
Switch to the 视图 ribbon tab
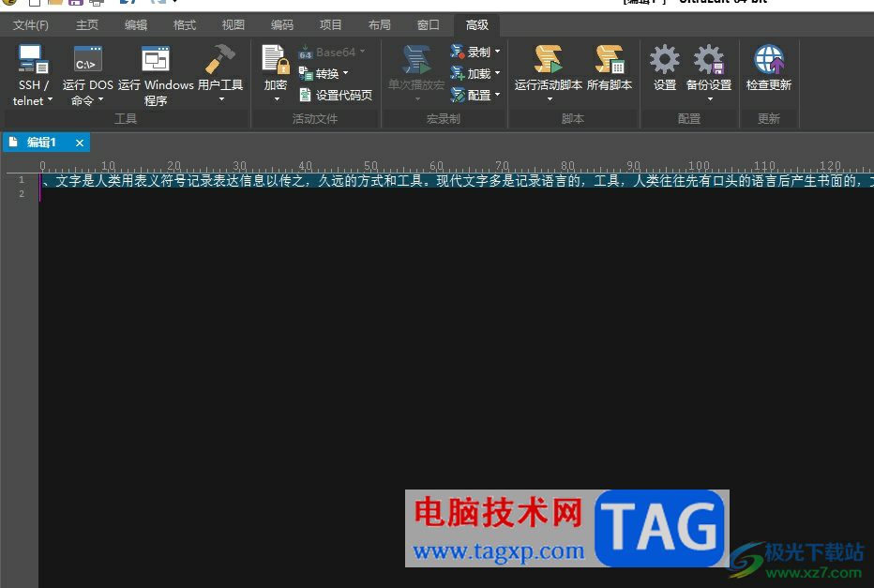coord(233,25)
